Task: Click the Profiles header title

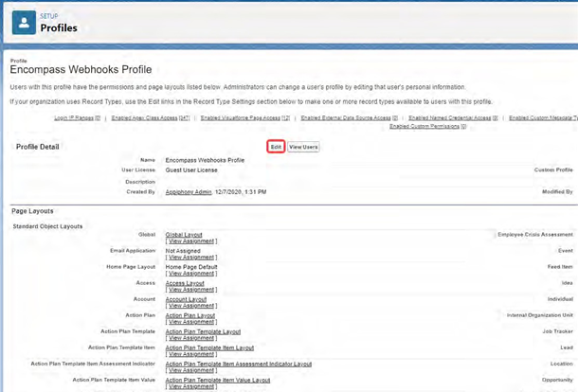Action: click(x=59, y=28)
